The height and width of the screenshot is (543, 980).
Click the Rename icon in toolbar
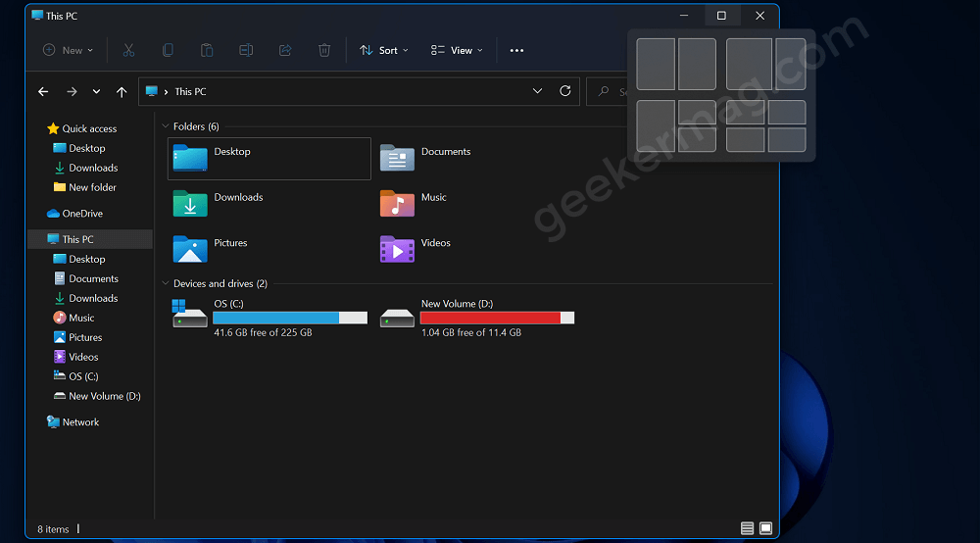pos(246,50)
